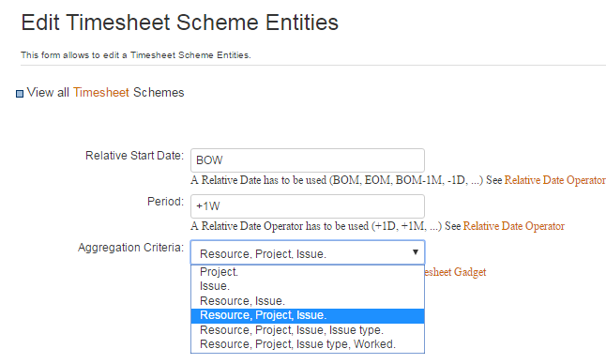Click the Aggregation Criteria dropdown arrow
This screenshot has width=606, height=364.
pos(415,252)
